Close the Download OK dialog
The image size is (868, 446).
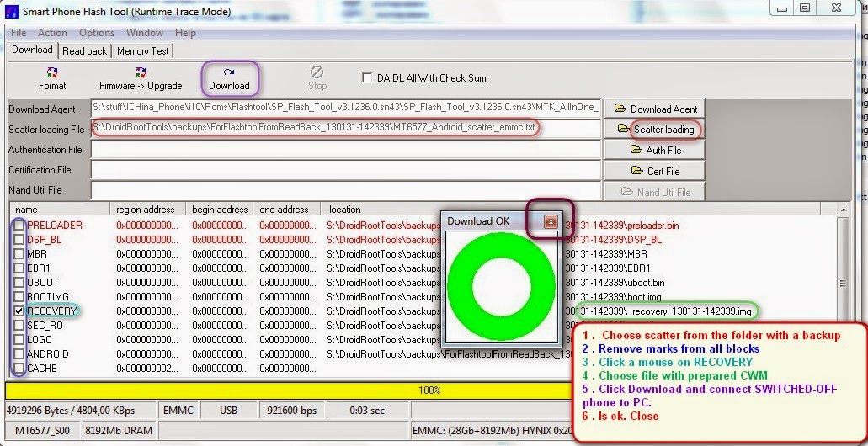551,222
